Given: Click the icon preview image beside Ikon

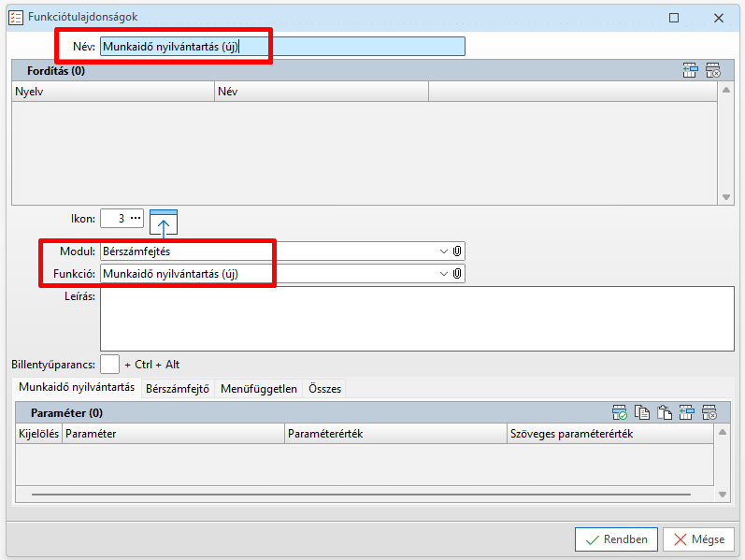Looking at the screenshot, I should (164, 223).
